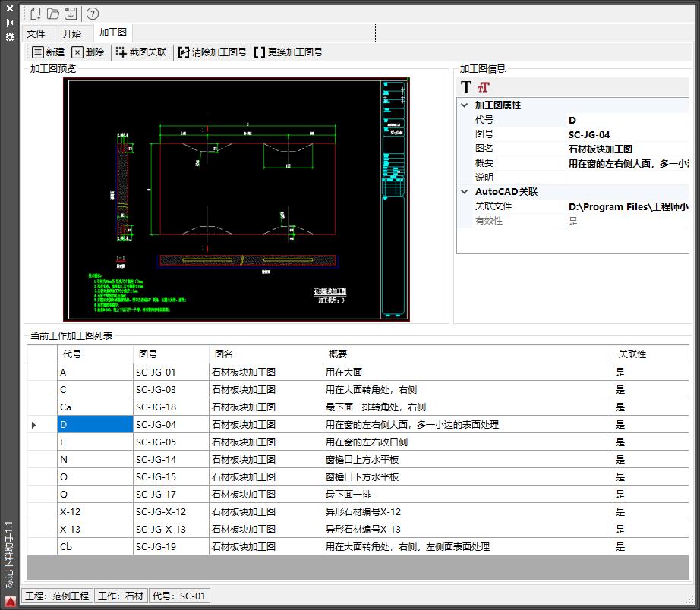Click the red text-style icon

pyautogui.click(x=484, y=87)
